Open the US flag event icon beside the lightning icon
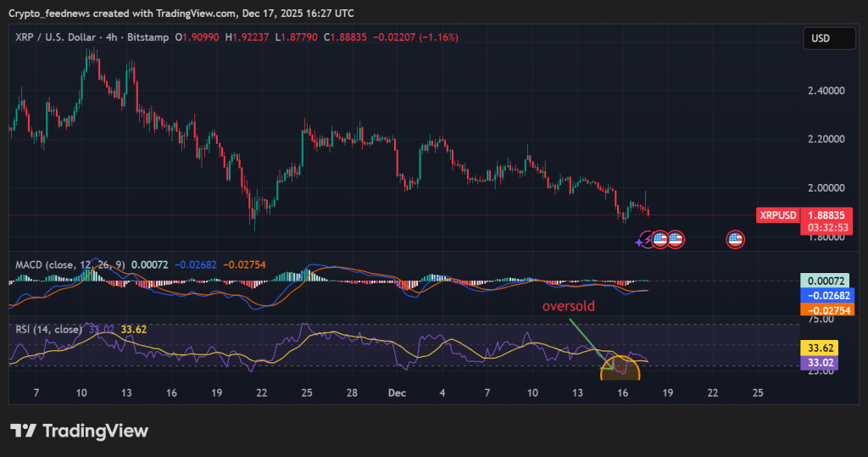This screenshot has height=457, width=868. (659, 239)
